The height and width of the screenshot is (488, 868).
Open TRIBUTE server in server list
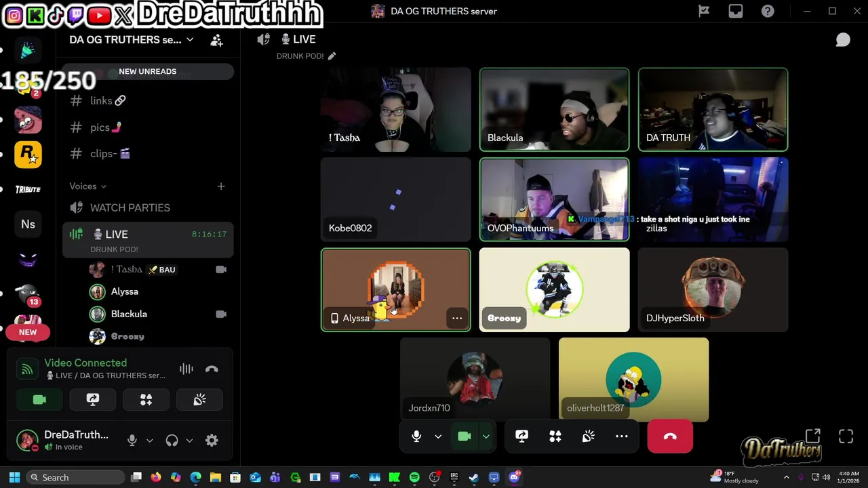(28, 189)
